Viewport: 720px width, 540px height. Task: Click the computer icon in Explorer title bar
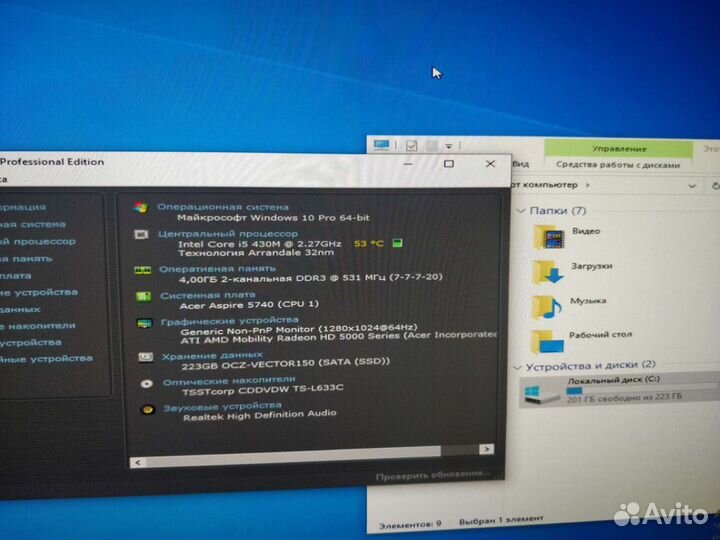(x=381, y=145)
